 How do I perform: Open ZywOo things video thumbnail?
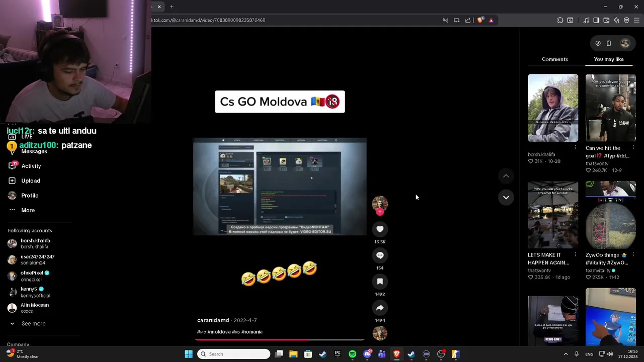click(610, 215)
